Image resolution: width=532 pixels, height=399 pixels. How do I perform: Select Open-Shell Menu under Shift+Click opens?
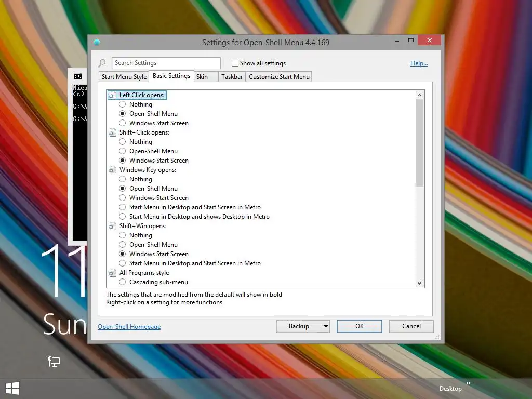point(123,151)
